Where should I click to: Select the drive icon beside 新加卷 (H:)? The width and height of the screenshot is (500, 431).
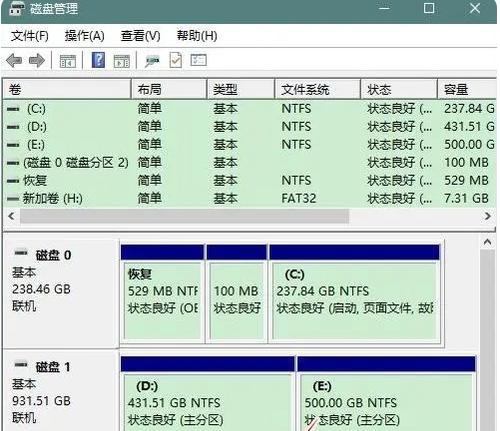pos(13,199)
